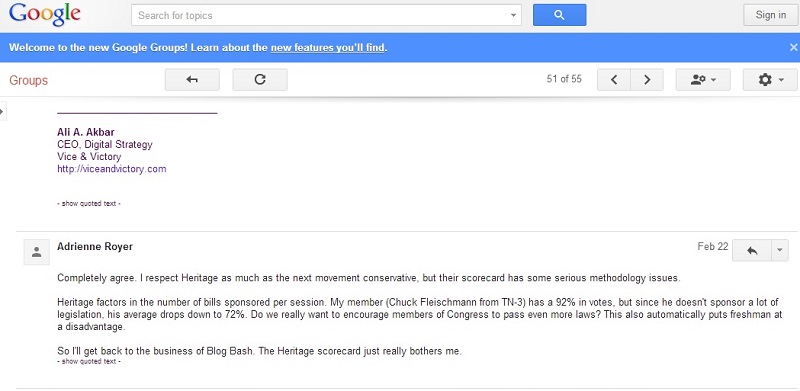Click Adrienne Royer's avatar icon

(37, 252)
